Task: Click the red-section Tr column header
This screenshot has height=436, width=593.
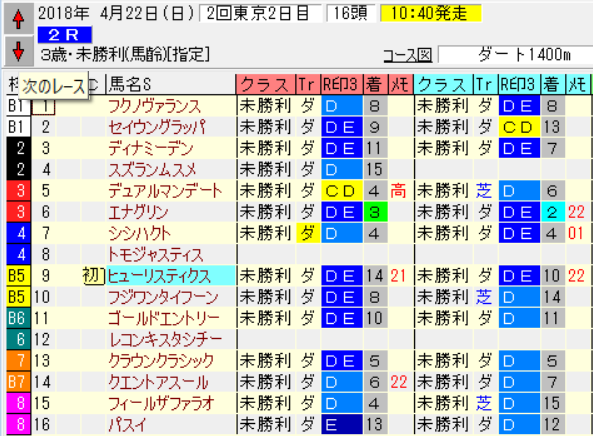Action: click(x=308, y=84)
